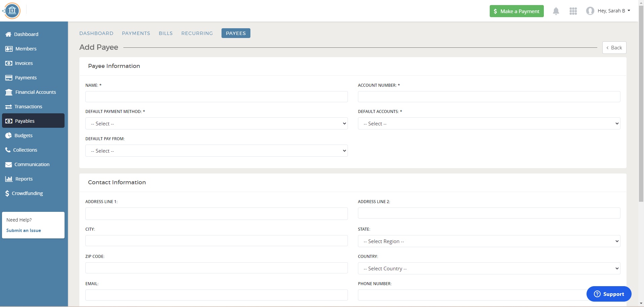Click the organization logo icon
The image size is (644, 307).
[12, 11]
